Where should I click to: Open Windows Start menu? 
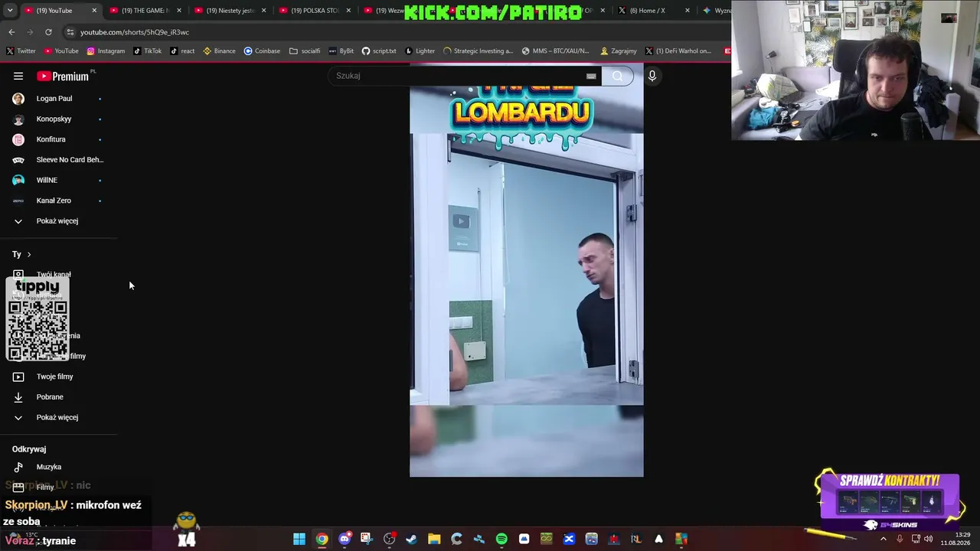[299, 539]
